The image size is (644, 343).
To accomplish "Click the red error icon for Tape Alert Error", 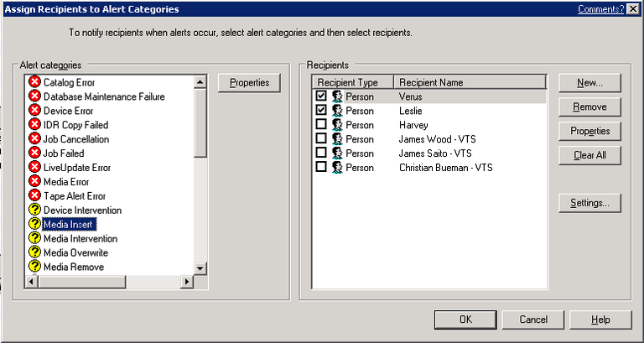I will 34,195.
